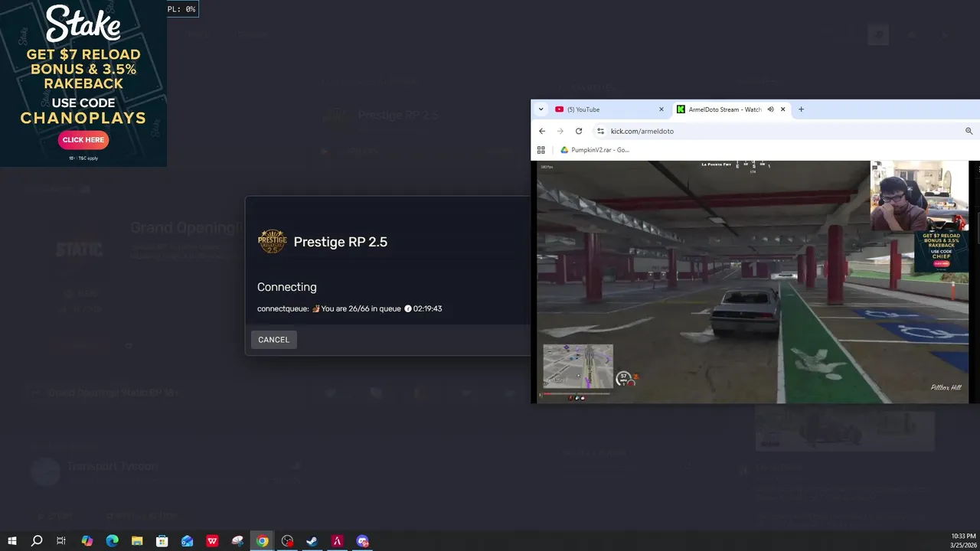Open Steam from the taskbar
Screen dimensions: 980x551
(312, 541)
